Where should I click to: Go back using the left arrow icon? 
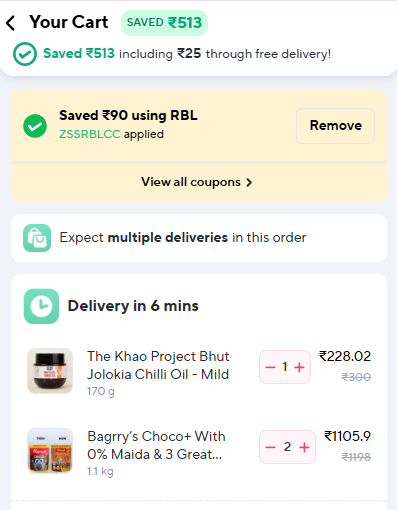(10, 23)
